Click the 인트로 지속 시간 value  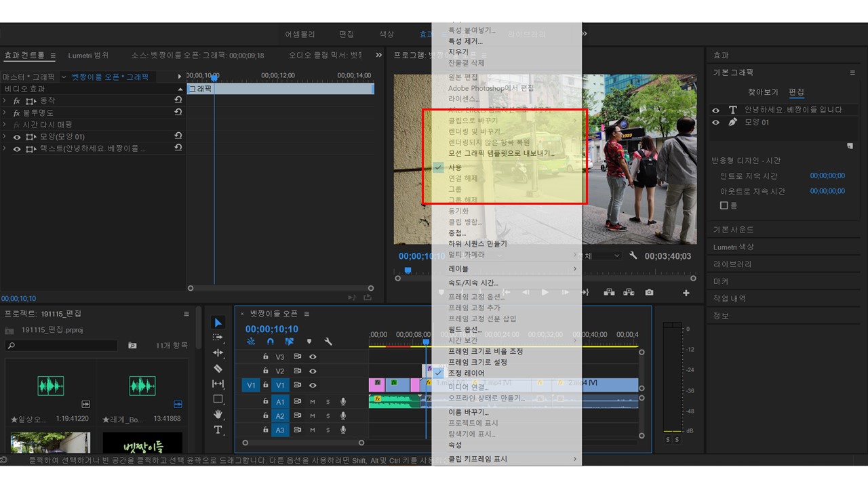(827, 176)
